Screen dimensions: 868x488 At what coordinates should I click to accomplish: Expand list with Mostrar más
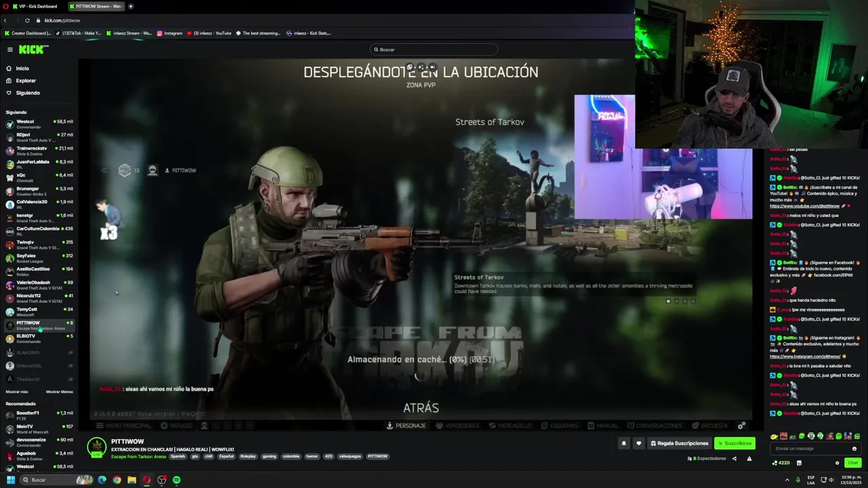coord(17,392)
